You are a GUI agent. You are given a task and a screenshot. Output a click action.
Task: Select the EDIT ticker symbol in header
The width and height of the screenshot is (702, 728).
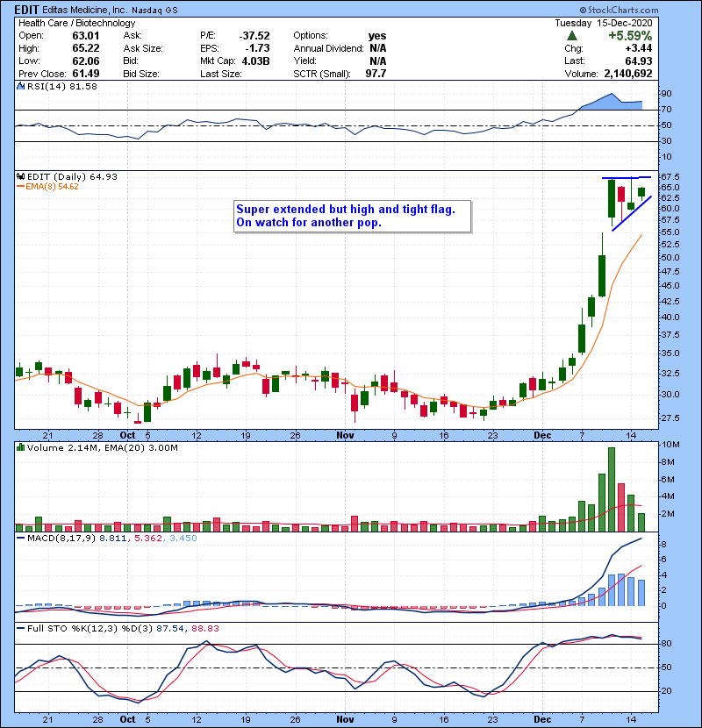(27, 10)
